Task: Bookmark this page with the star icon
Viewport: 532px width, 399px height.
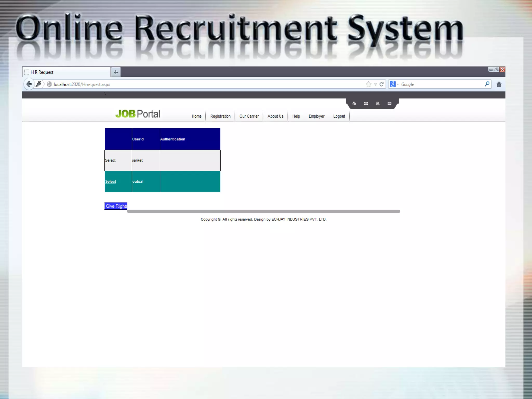Action: click(x=368, y=84)
